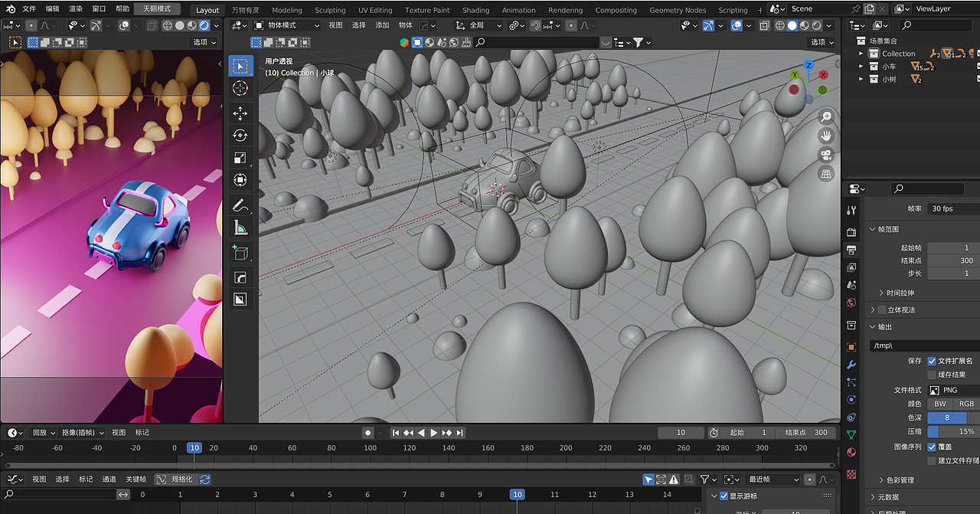This screenshot has width=980, height=514.
Task: Activate the Annotate pencil tool
Action: pos(240,205)
